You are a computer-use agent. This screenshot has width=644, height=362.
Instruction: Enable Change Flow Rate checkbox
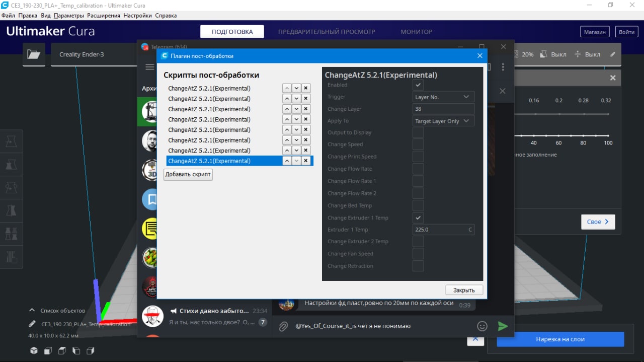point(418,169)
